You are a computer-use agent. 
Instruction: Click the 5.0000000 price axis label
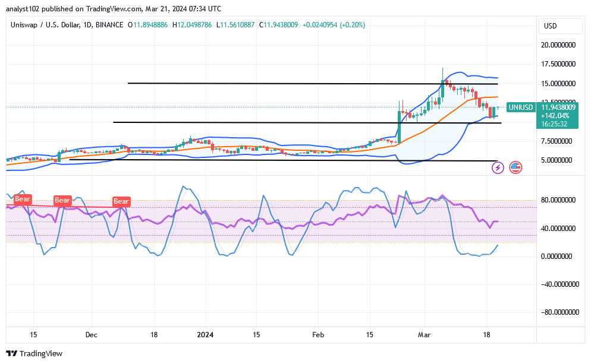(557, 160)
